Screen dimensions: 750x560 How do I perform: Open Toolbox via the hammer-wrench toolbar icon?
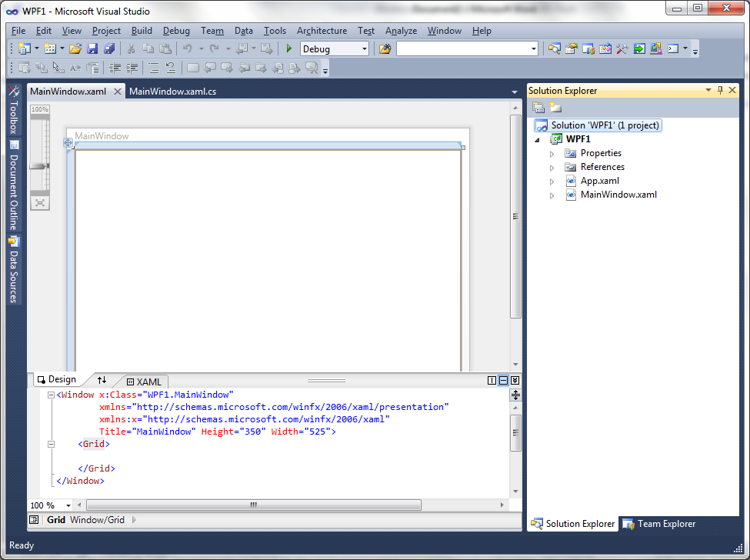click(x=622, y=49)
